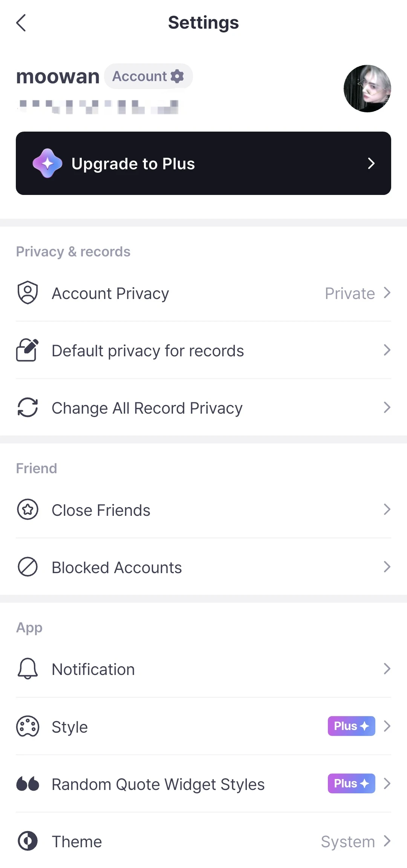The width and height of the screenshot is (407, 868).
Task: Click the Style palette icon
Action: [x=28, y=726]
